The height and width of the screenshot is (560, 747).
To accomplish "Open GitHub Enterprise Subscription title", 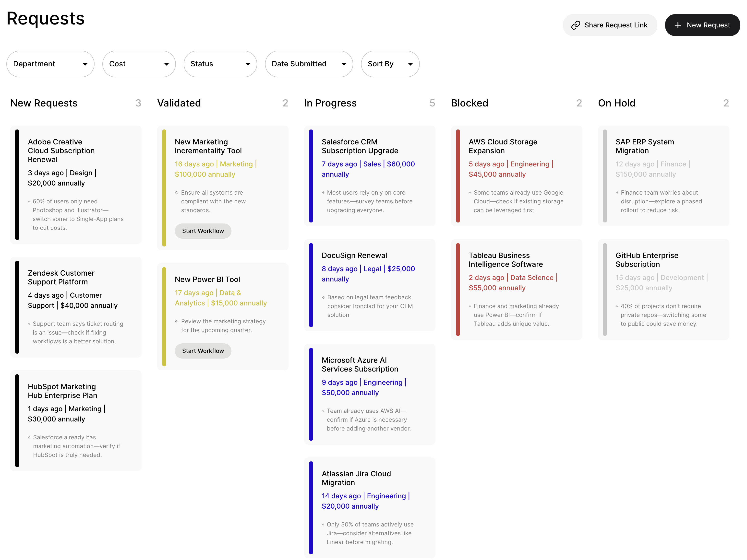I will pyautogui.click(x=647, y=260).
